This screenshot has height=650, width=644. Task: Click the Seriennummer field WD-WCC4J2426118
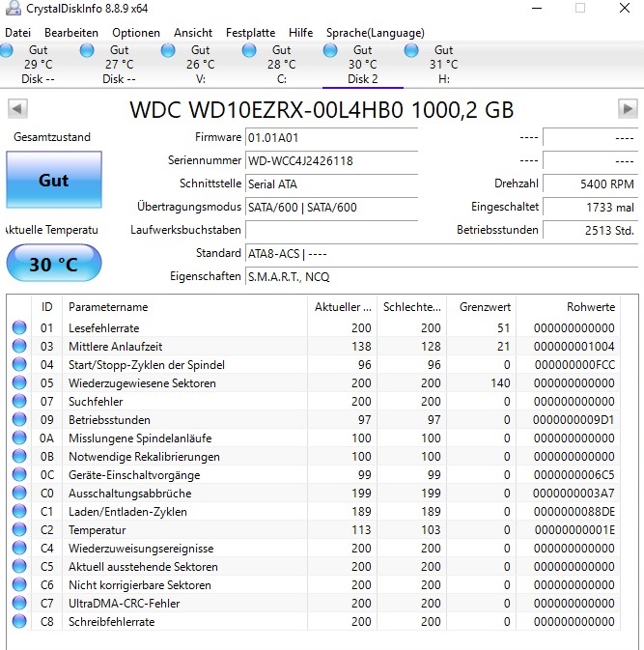331,160
